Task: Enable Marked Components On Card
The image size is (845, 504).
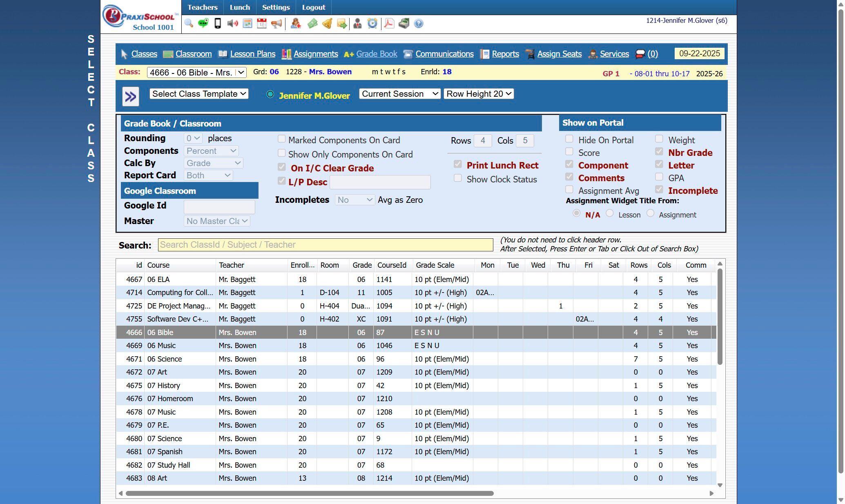Action: coord(282,139)
